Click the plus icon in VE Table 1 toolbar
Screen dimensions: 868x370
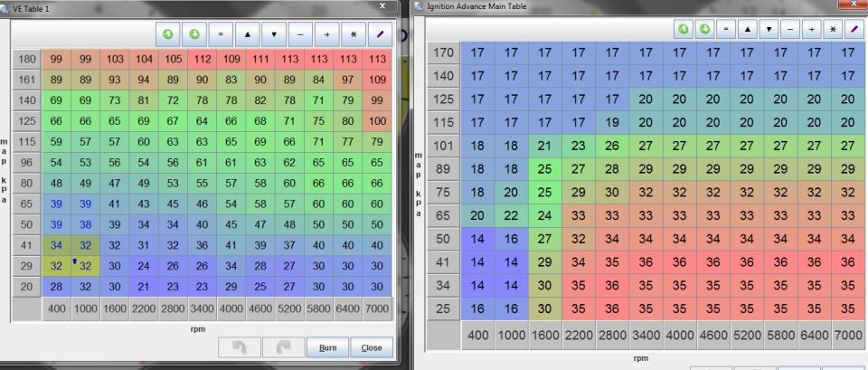click(327, 34)
